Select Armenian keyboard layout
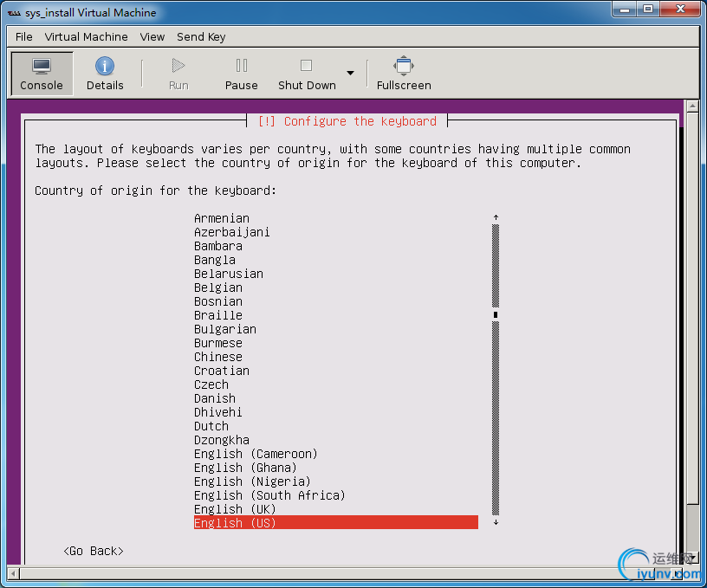Viewport: 707px width, 588px height. tap(222, 218)
